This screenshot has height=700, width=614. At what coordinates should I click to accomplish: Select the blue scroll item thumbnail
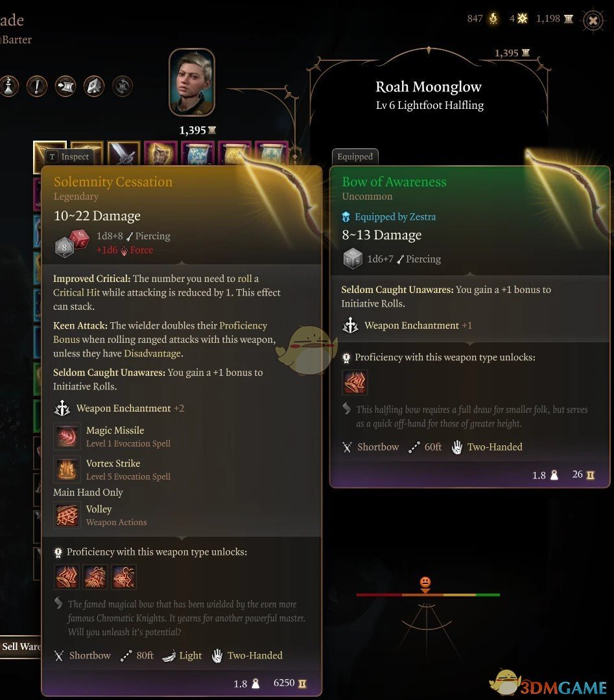(197, 154)
